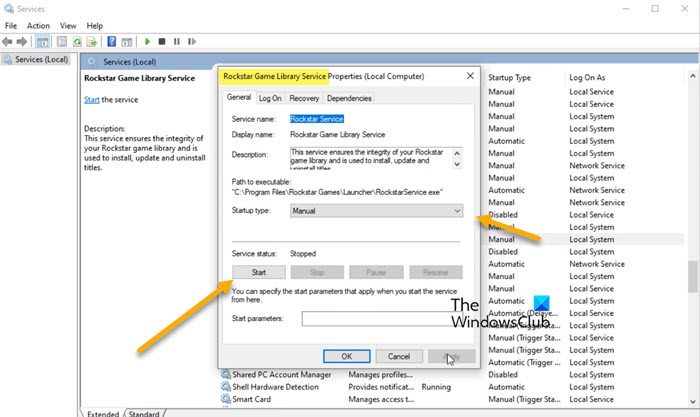This screenshot has width=700, height=417.
Task: Click the services list scrollbar up arrow
Action: pos(692,77)
